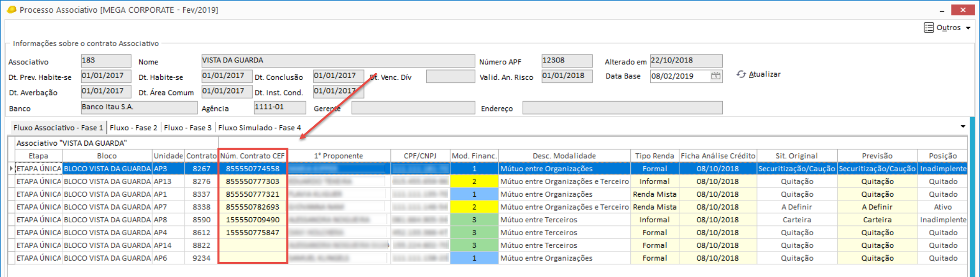Sort by 1° Proponente column header
This screenshot has width=980, height=277.
(338, 156)
